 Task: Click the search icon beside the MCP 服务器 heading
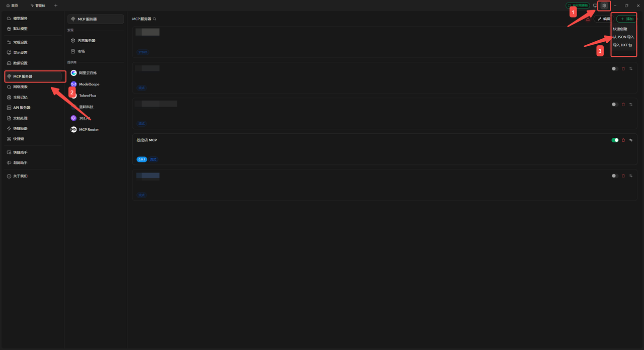tap(154, 19)
